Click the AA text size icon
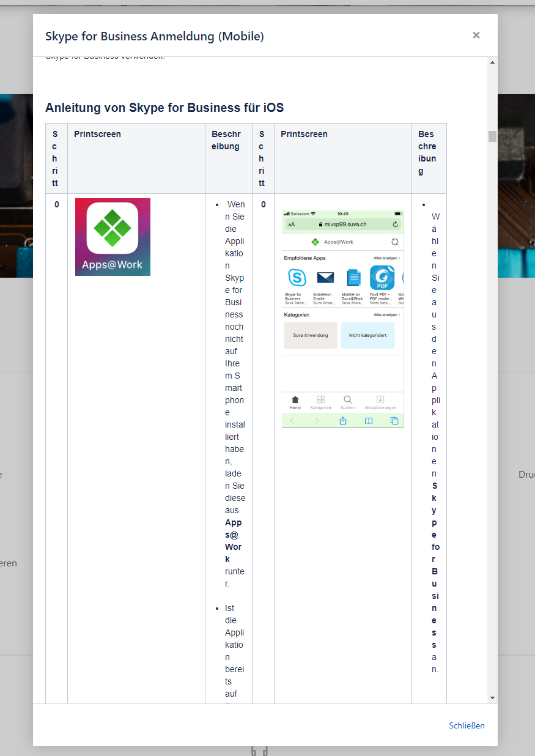Image resolution: width=535 pixels, height=756 pixels. [x=292, y=224]
